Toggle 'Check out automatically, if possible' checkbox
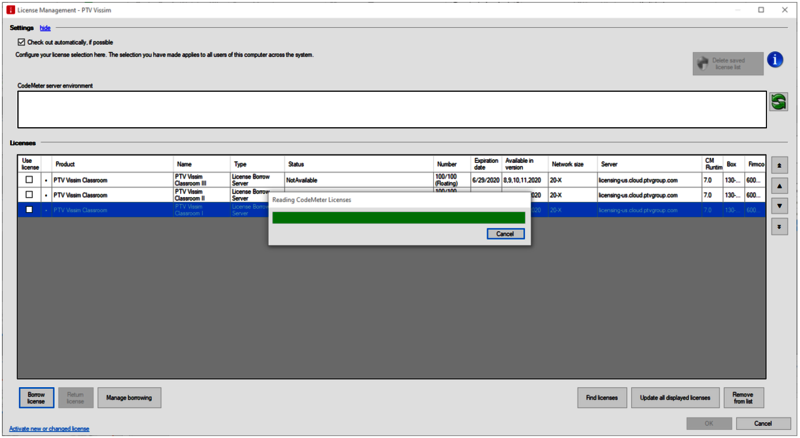The image size is (800, 438). (22, 42)
